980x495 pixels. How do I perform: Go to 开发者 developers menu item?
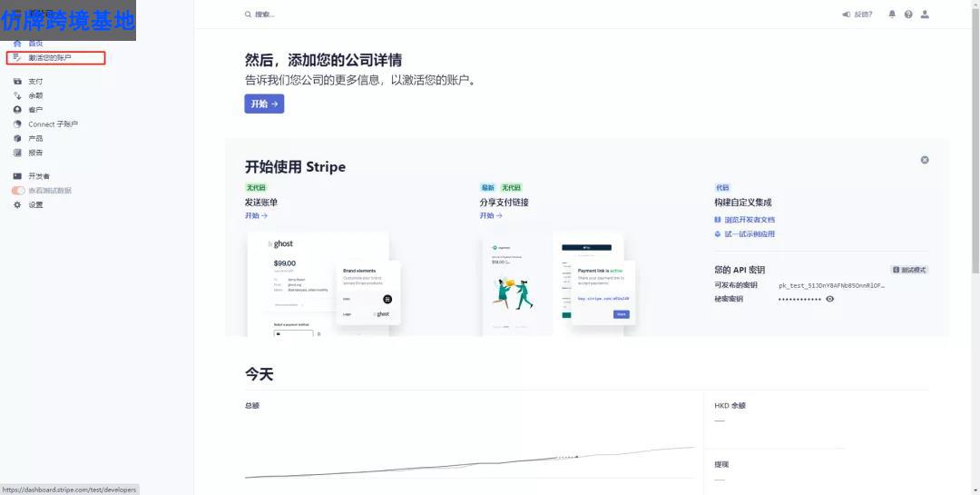(x=39, y=176)
